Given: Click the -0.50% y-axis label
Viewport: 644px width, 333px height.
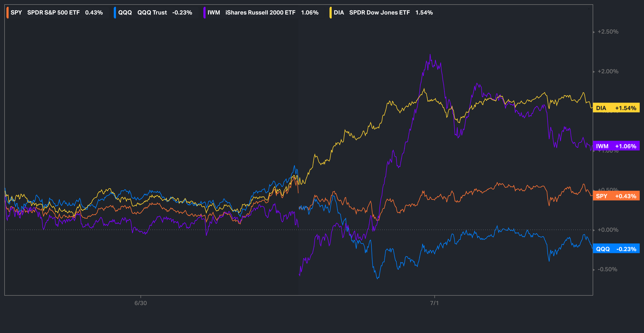Looking at the screenshot, I should pos(607,269).
